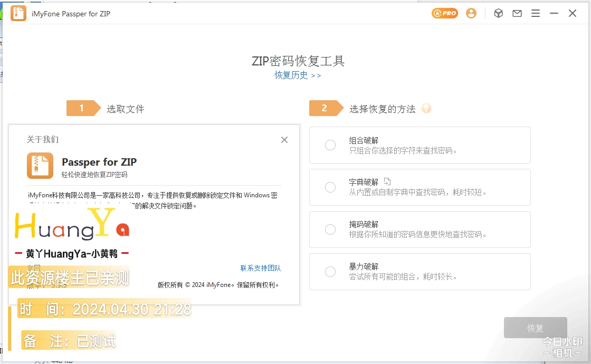
Task: Open the cube box icon in title bar
Action: (x=499, y=13)
